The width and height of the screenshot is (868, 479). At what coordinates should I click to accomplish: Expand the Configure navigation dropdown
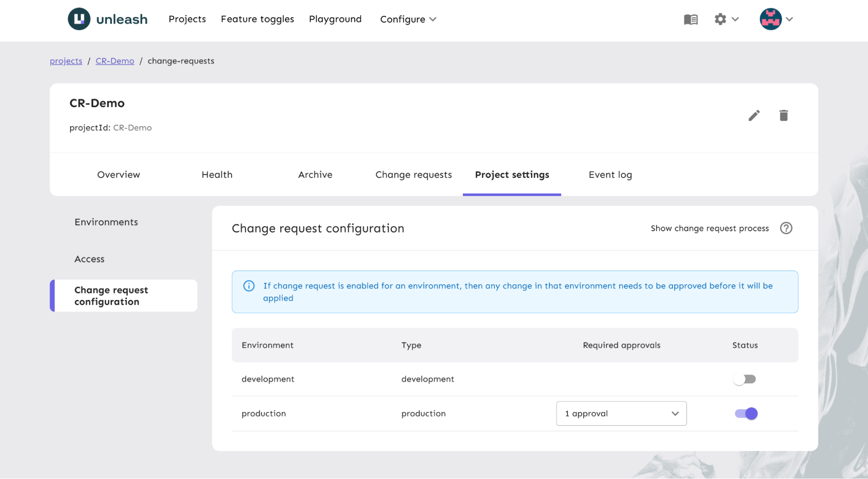(x=408, y=18)
